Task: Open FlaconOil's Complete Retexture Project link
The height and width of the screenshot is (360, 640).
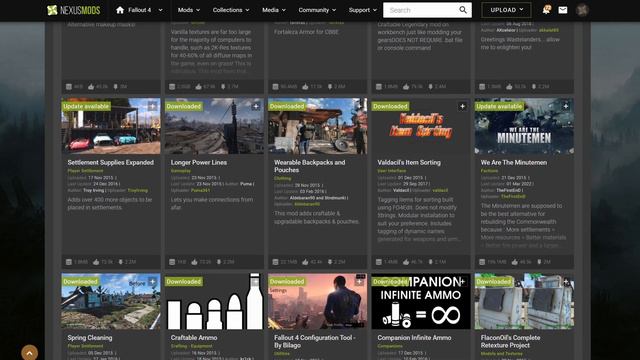Action: [510, 341]
